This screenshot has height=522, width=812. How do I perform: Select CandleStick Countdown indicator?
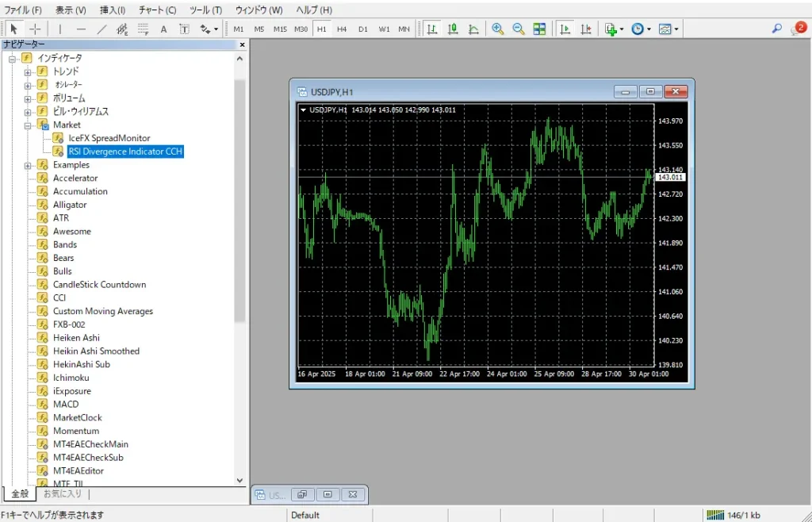(99, 284)
